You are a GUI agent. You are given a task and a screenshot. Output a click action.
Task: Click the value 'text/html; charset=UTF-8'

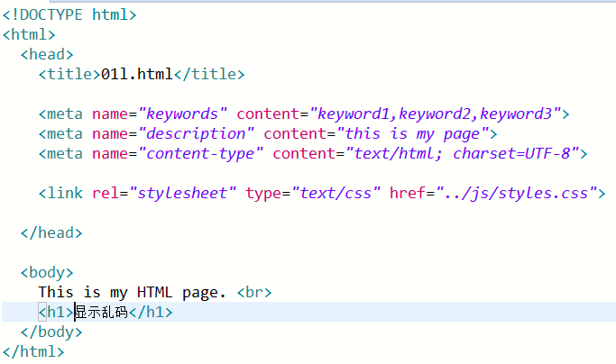pyautogui.click(x=463, y=154)
